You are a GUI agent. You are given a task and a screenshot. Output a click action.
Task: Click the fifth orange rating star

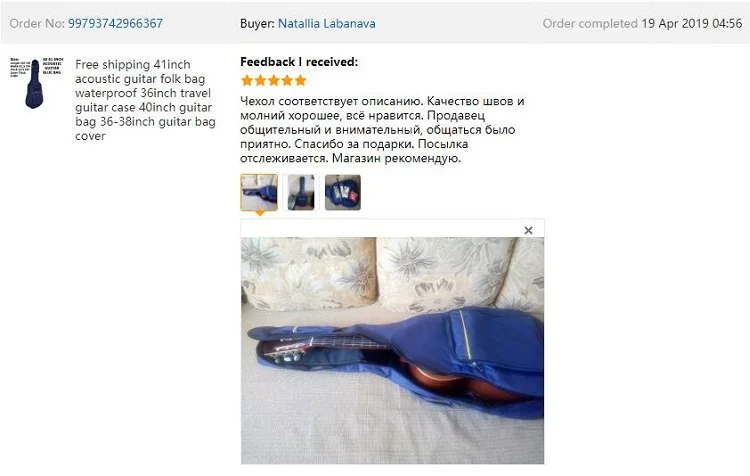pos(300,80)
